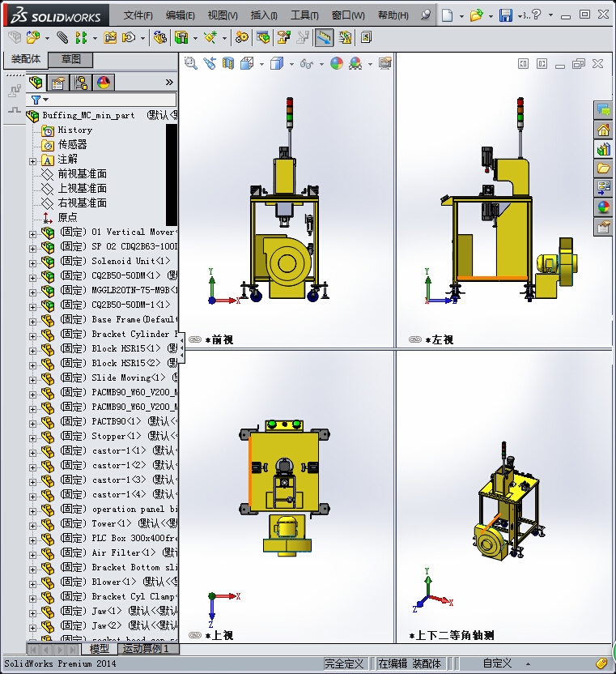Expand the Solenoid Unit<1> component
The image size is (616, 674).
click(x=32, y=263)
